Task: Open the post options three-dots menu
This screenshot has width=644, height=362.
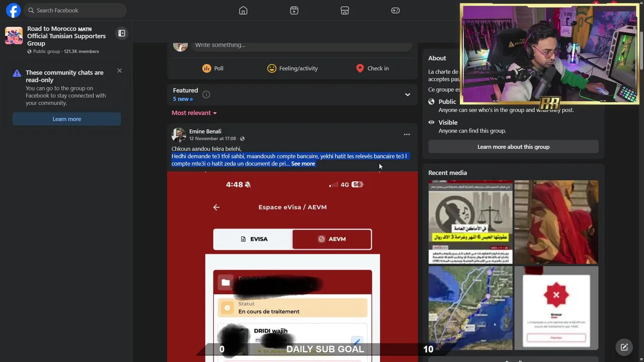Action: click(x=407, y=134)
